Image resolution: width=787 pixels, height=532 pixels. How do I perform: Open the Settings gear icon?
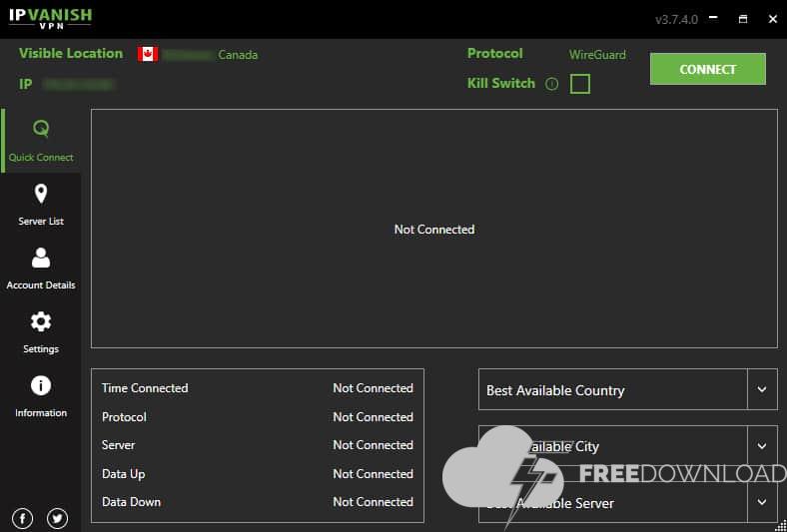[x=41, y=321]
